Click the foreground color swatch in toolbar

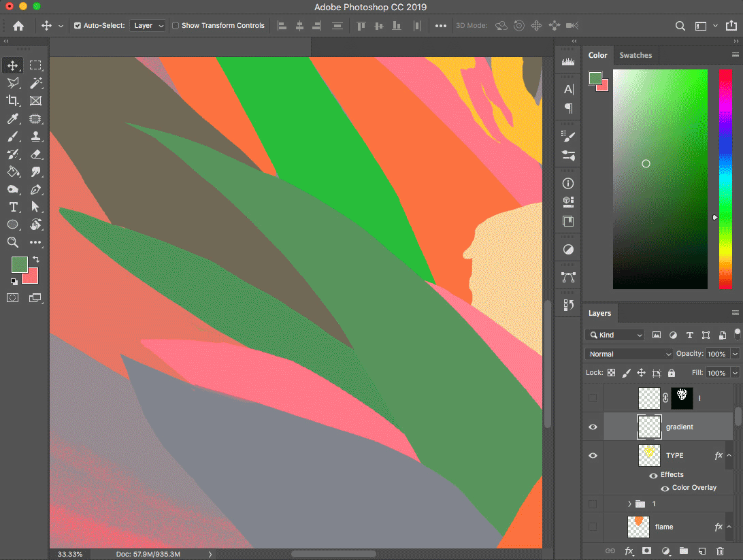tap(18, 264)
